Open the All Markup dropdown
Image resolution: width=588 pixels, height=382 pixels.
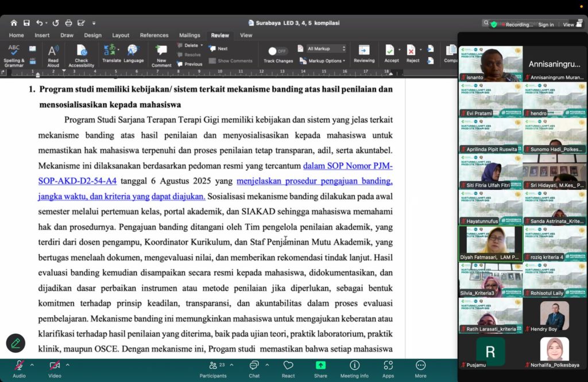pos(326,49)
